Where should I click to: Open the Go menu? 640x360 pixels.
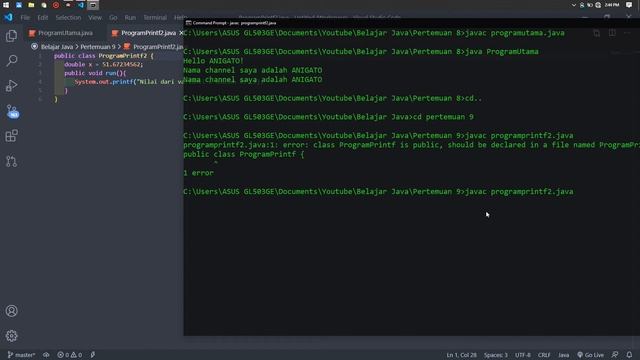pyautogui.click(x=113, y=18)
